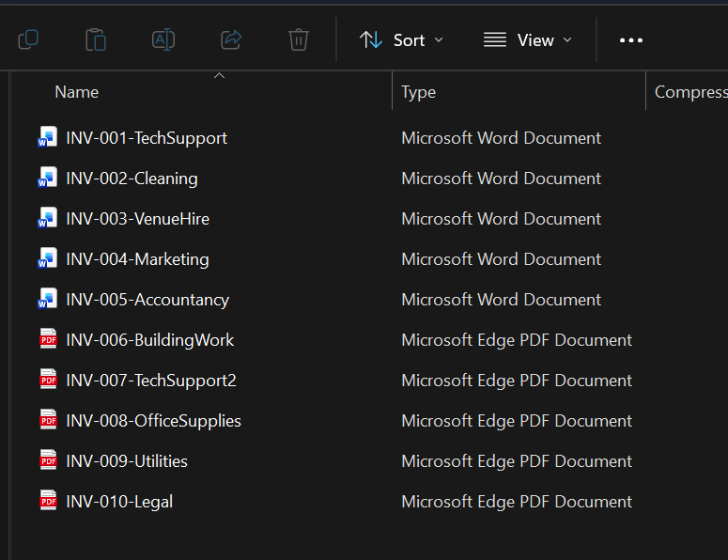Select the file named INV-003-VenueHire
728x560 pixels.
point(138,219)
